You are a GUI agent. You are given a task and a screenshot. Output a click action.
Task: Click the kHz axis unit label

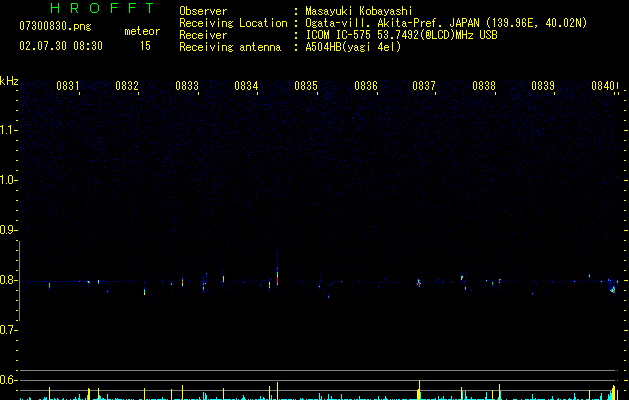coord(9,81)
